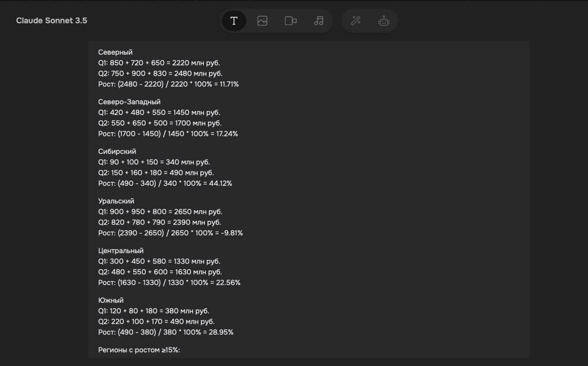Viewport: 588px width, 366px height.
Task: Click the line with 11.71% growth
Action: tap(168, 84)
